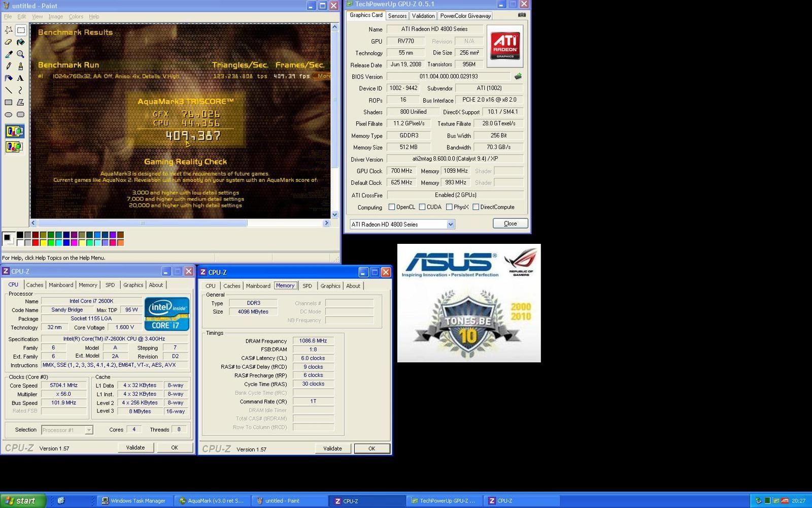
Task: Open the ATI Radeon HD 4800 Series card dropdown
Action: click(x=450, y=224)
